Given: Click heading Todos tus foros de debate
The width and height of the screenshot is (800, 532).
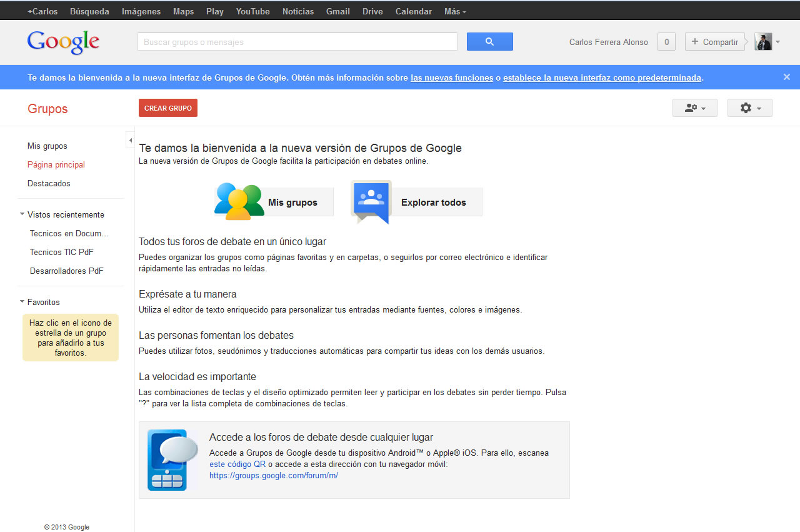Looking at the screenshot, I should click(232, 241).
